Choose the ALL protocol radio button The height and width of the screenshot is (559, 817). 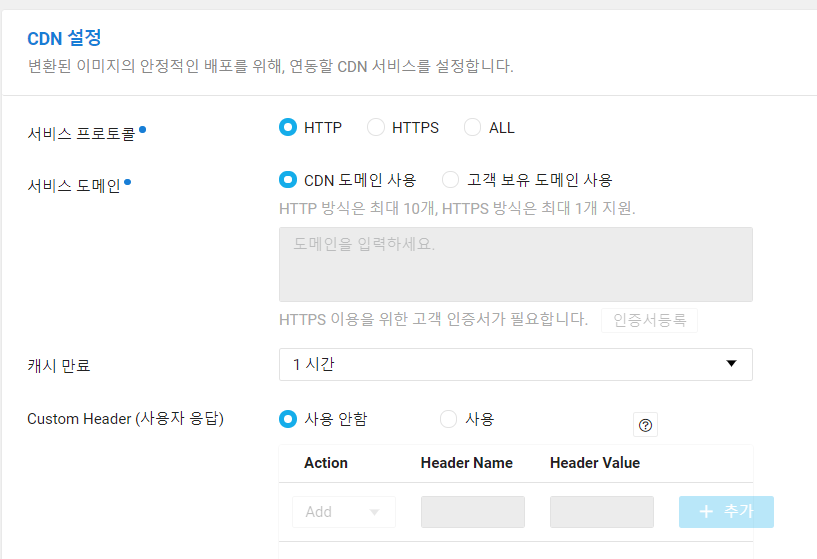[x=473, y=127]
